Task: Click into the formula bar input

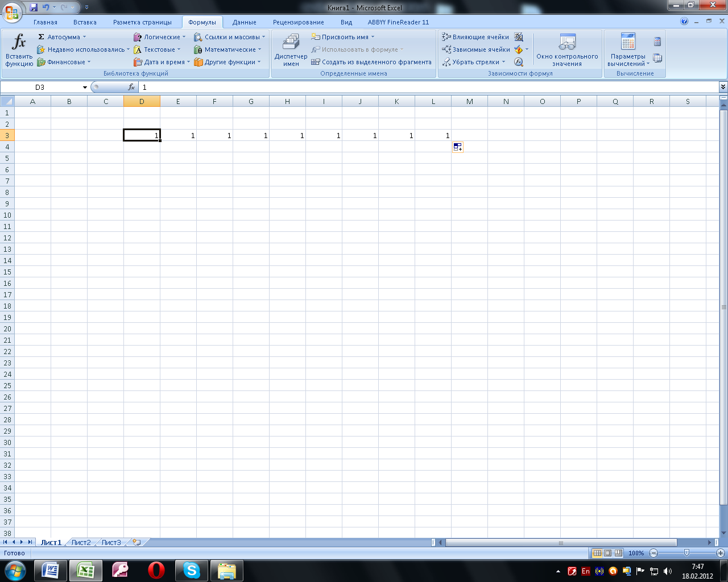Action: (x=429, y=87)
